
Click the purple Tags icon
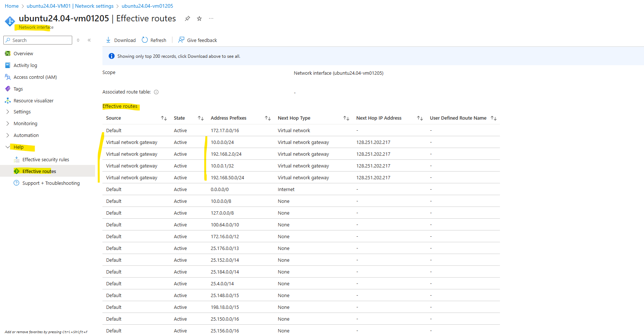pyautogui.click(x=8, y=89)
